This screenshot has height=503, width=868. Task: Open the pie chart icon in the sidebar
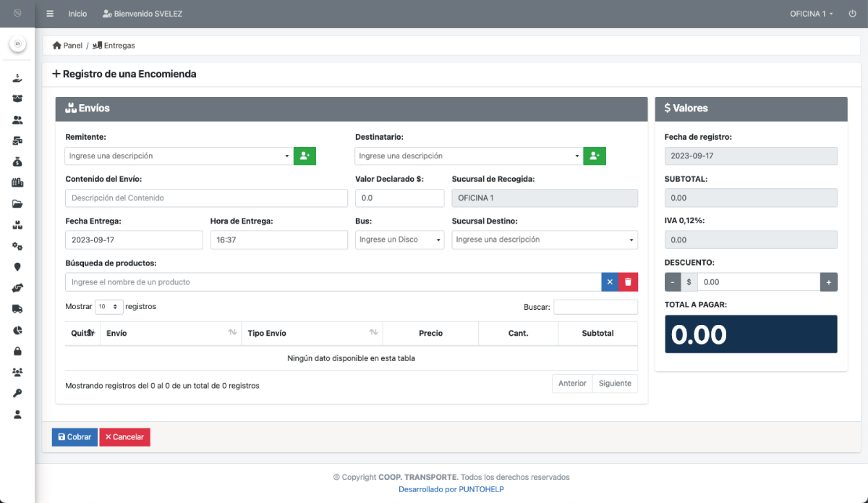[17, 330]
